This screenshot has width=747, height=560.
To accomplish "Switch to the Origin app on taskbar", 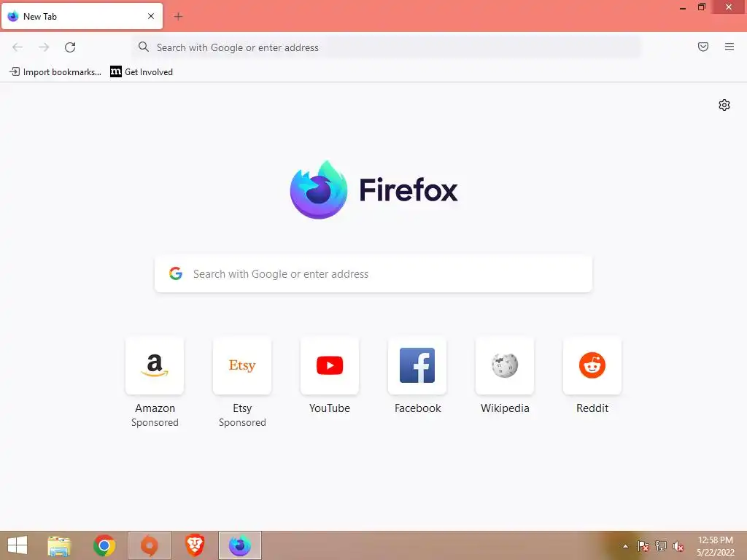I will [149, 545].
